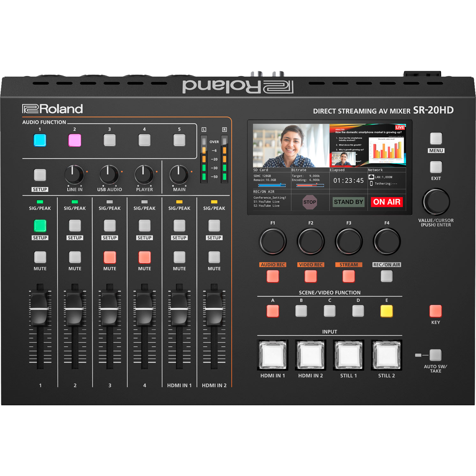
Task: Switch to the STILL 1 input
Action: pyautogui.click(x=349, y=355)
